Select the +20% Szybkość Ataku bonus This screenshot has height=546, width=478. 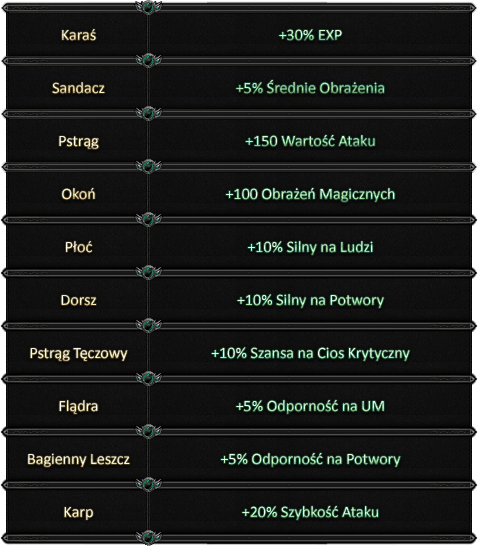coord(310,512)
